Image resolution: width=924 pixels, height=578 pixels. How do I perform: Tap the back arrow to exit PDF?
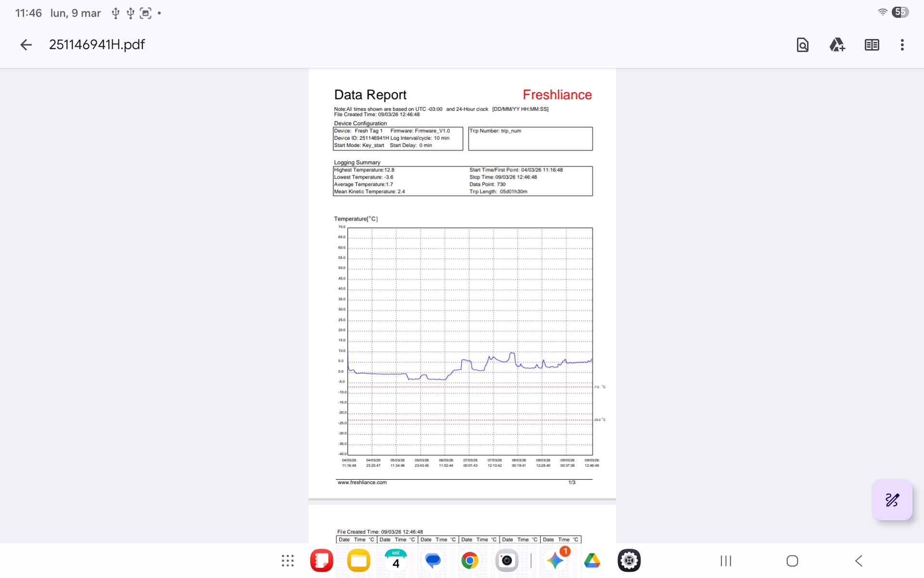click(x=26, y=45)
